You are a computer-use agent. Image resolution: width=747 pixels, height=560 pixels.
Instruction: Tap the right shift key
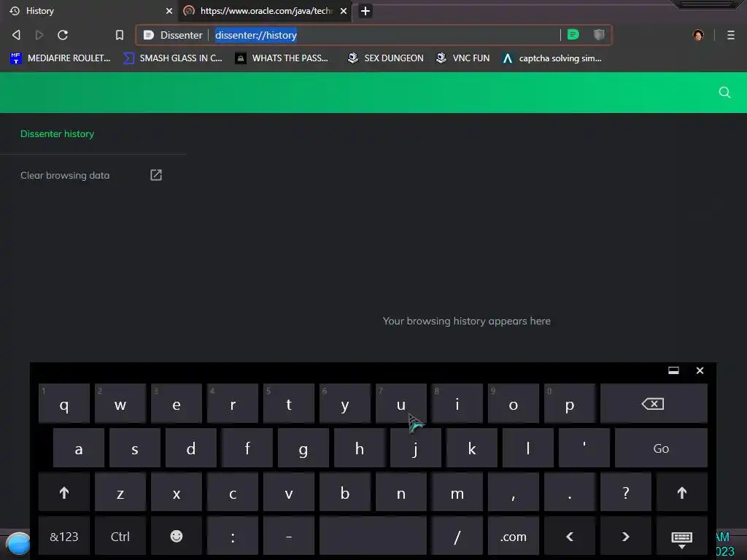[682, 492]
